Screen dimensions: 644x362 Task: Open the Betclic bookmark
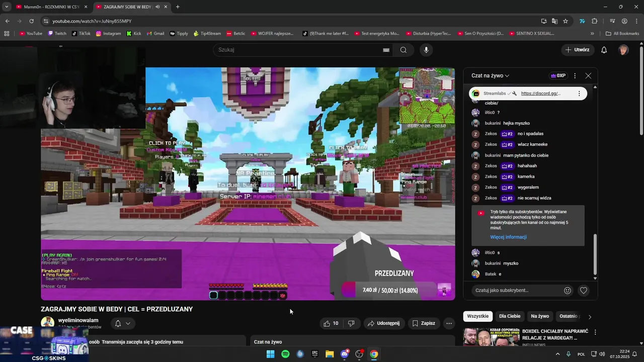pyautogui.click(x=235, y=34)
